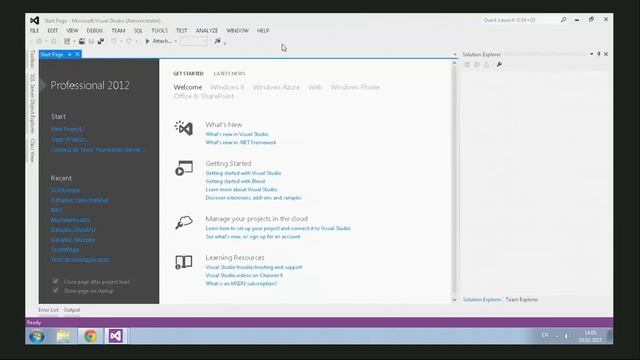This screenshot has width=640, height=360.
Task: Click the navigate forward toolbar icon
Action: pos(53,41)
